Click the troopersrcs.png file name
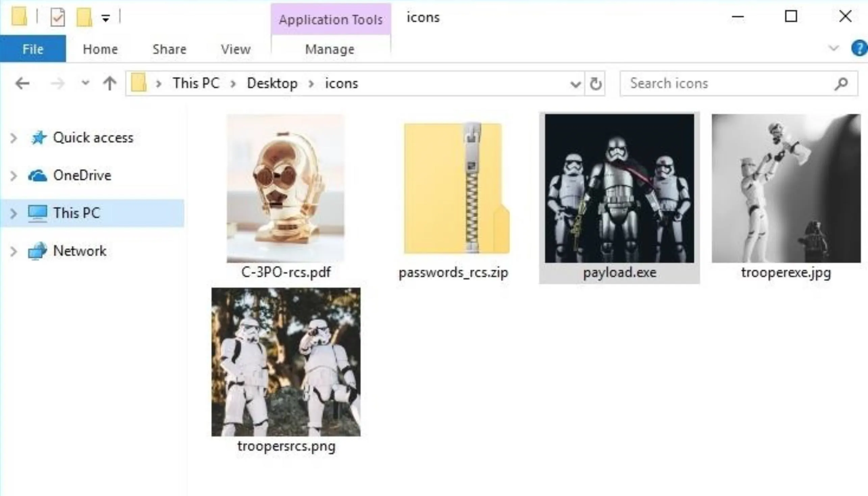Screen dimensions: 868x496 (286, 446)
